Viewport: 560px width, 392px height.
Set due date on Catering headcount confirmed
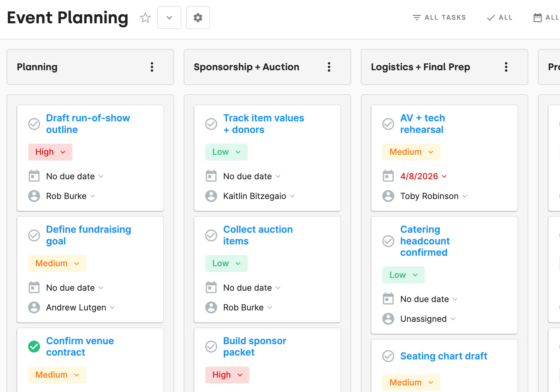(x=429, y=299)
